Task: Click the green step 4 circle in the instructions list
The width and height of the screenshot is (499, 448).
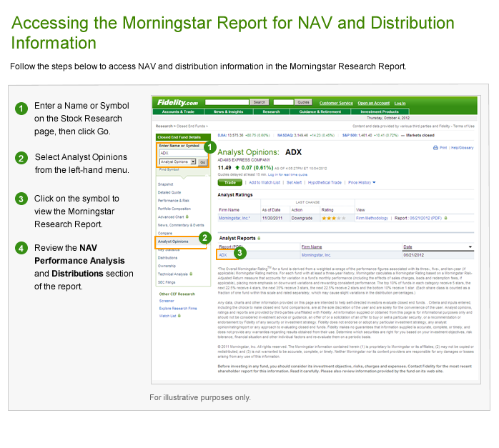Action: pyautogui.click(x=21, y=249)
